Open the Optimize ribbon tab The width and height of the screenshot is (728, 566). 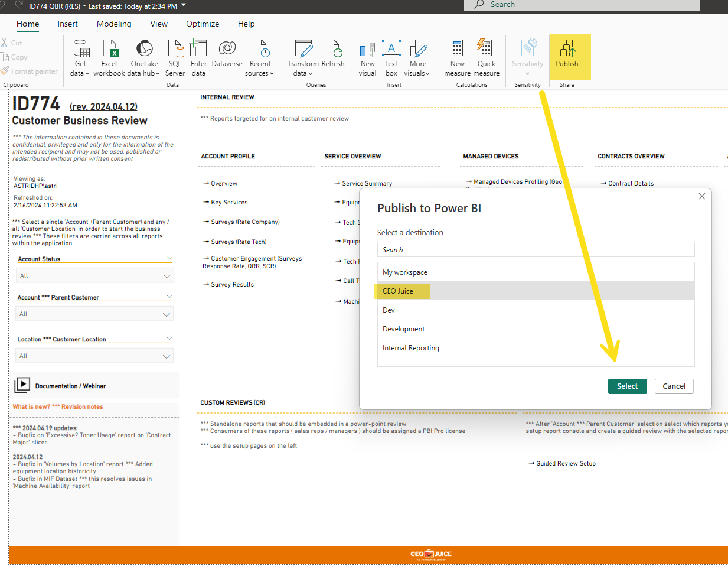pos(203,24)
